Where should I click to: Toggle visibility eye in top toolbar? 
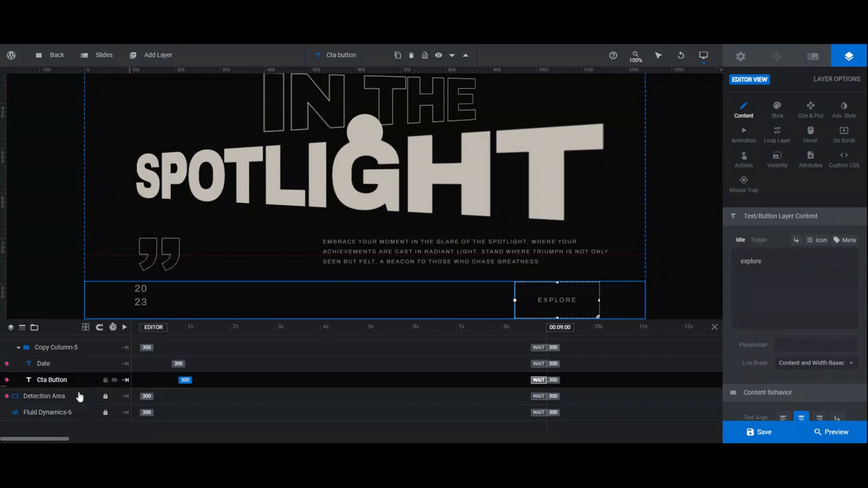click(438, 55)
